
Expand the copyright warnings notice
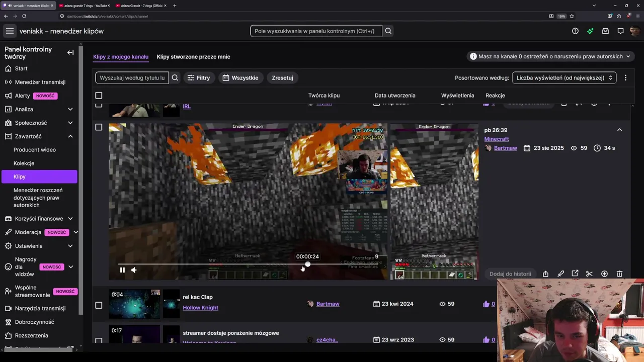coord(549,57)
